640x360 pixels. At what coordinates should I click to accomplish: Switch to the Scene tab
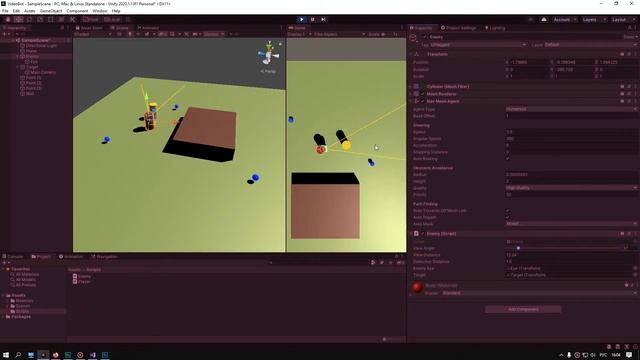click(x=120, y=28)
